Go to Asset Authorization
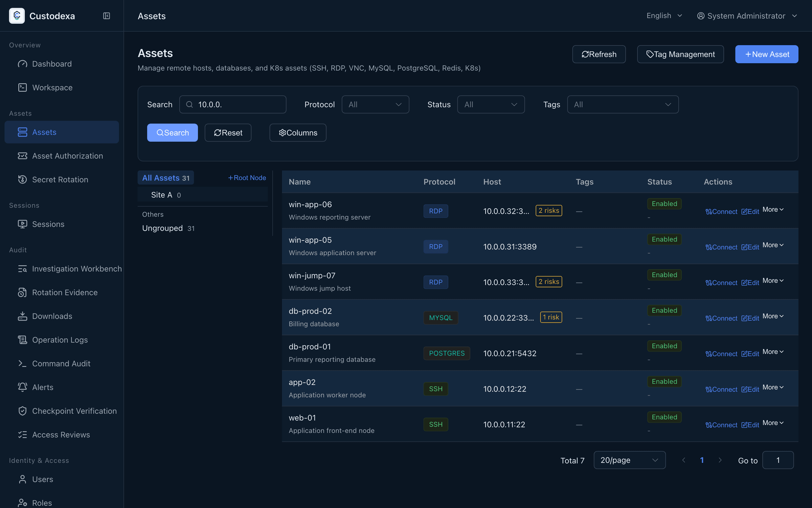812x508 pixels. click(x=62, y=156)
